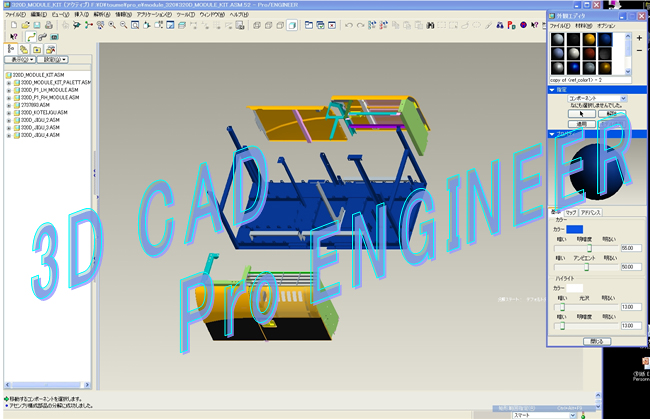Click the 適用 button
This screenshot has width=650, height=419.
[582, 124]
